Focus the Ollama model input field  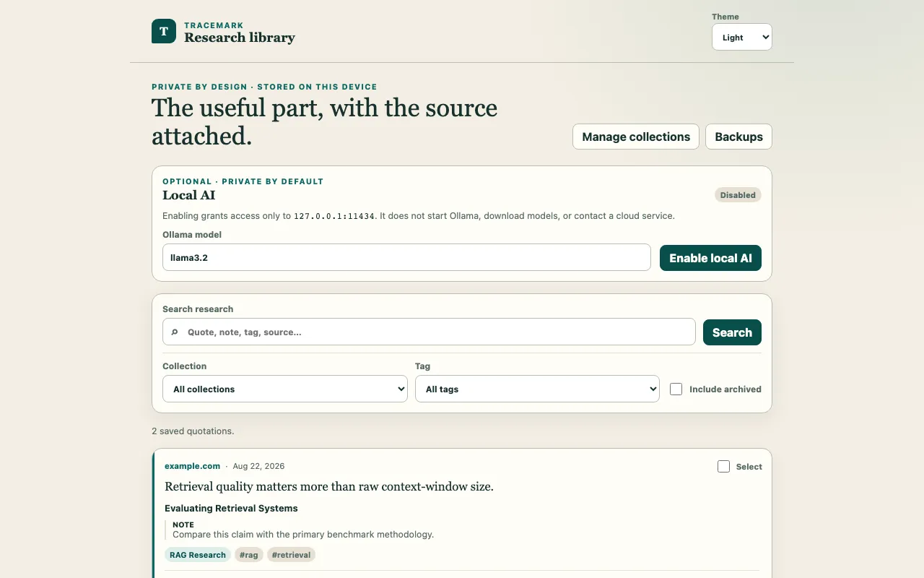tap(406, 257)
